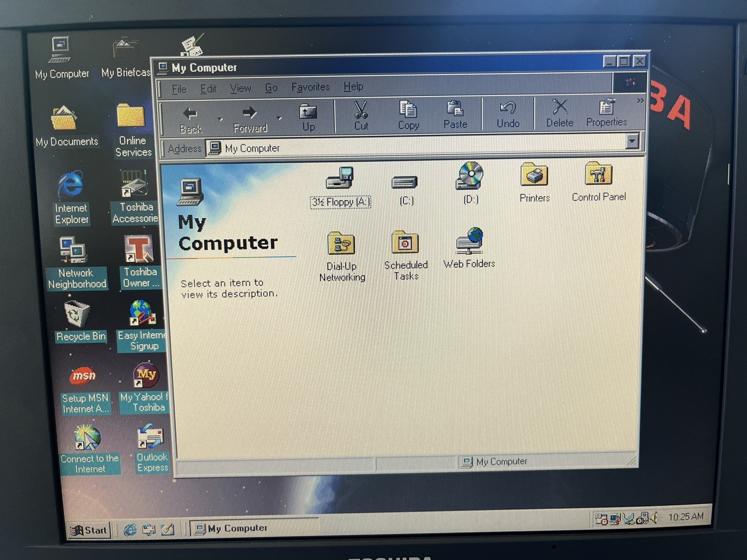
Task: Click the Properties toolbar button
Action: pyautogui.click(x=606, y=113)
